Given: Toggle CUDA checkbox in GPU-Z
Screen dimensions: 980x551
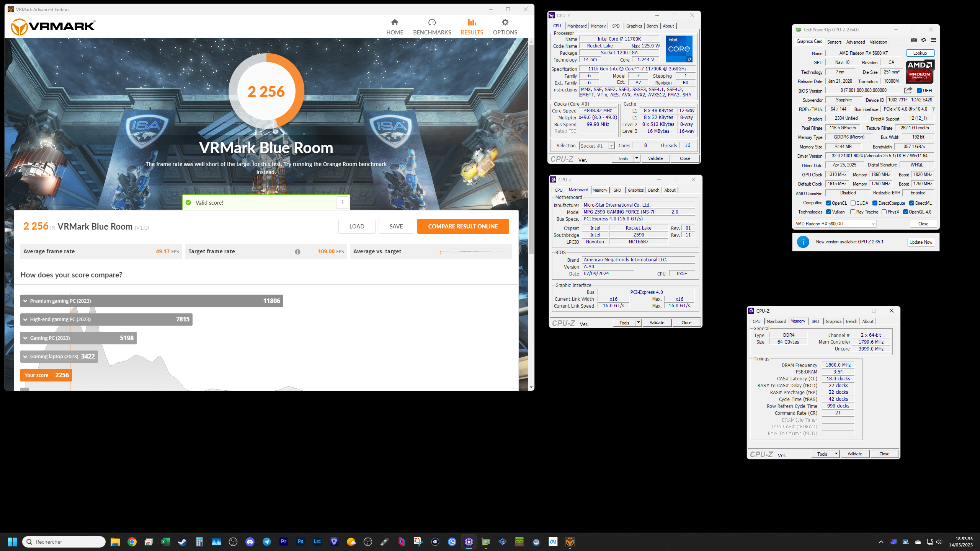Looking at the screenshot, I should tap(853, 203).
